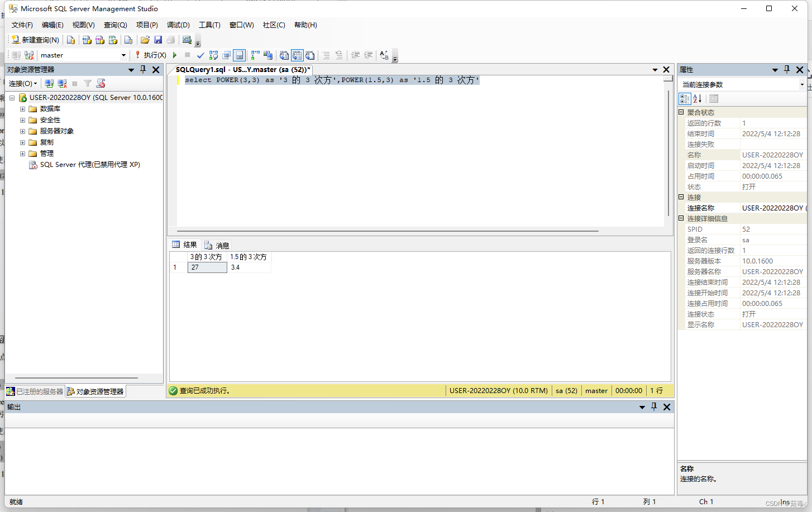Click the New Query (新建查询) button
This screenshot has width=812, height=512.
pos(35,40)
